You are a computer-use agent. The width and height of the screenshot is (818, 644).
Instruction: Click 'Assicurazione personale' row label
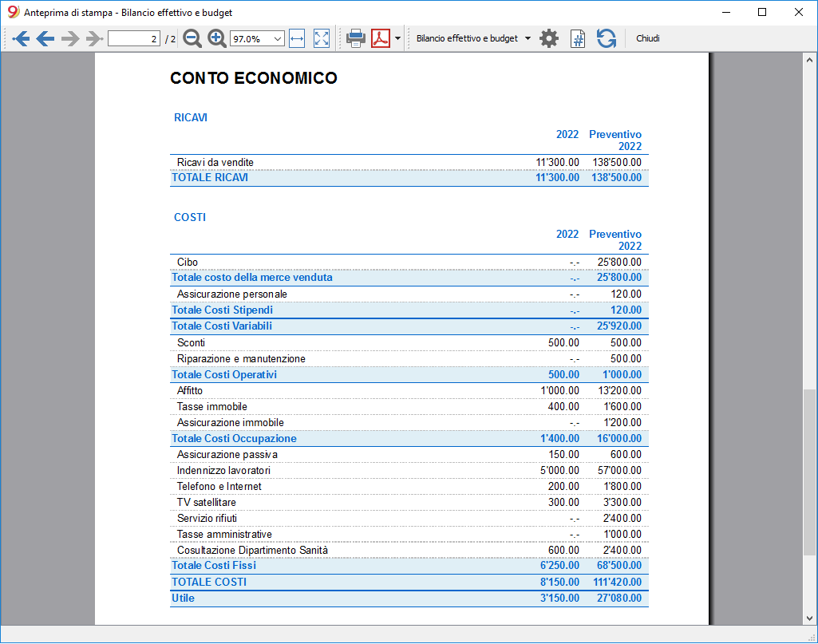point(231,294)
